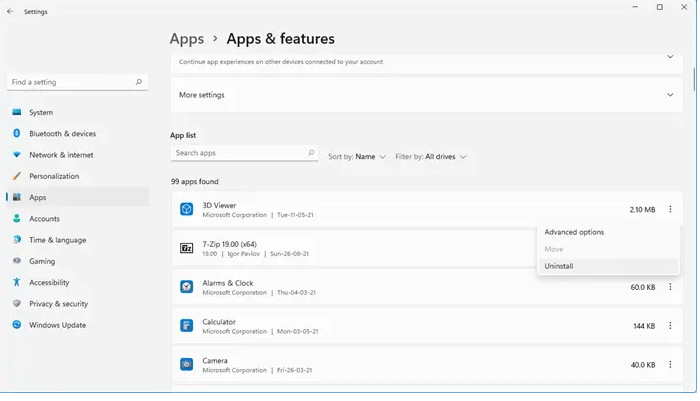Click the Alarms & Clock app icon
The height and width of the screenshot is (401, 700).
pyautogui.click(x=187, y=287)
